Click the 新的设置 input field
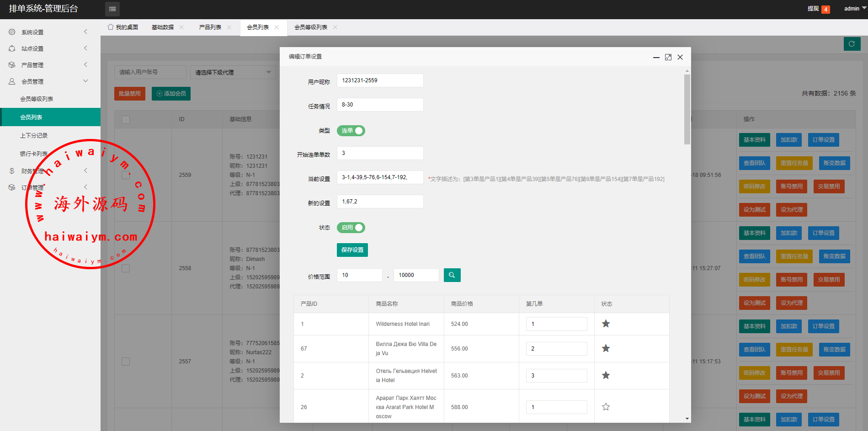This screenshot has height=431, width=868. [x=380, y=202]
